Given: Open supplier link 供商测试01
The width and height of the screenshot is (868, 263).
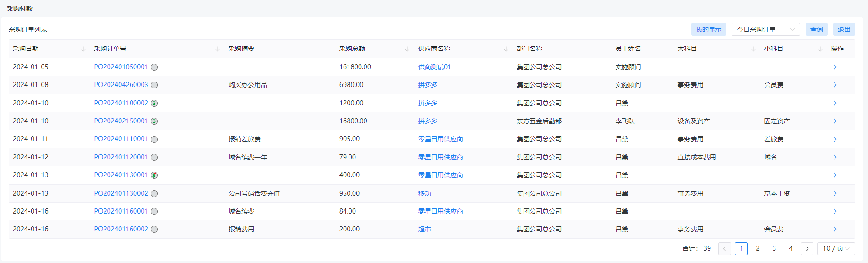Looking at the screenshot, I should (434, 67).
